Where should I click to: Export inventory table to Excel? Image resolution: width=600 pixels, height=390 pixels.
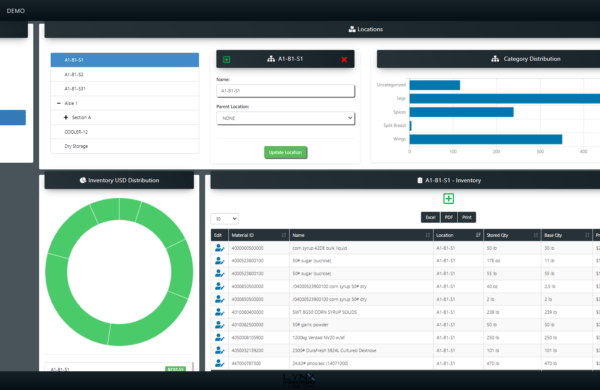(430, 217)
